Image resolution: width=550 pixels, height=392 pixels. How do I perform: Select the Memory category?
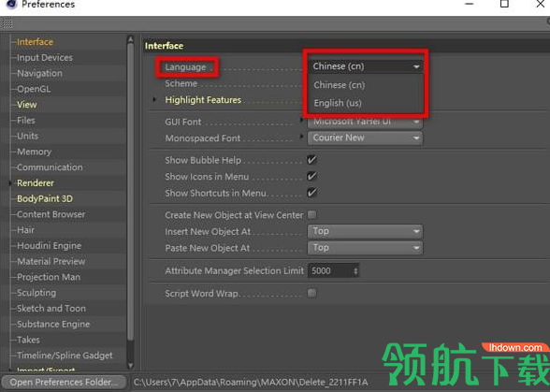(x=34, y=152)
